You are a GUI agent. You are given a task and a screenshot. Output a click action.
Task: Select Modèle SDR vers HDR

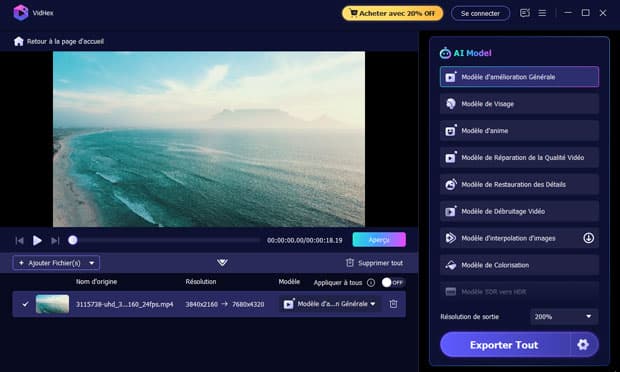click(x=519, y=292)
